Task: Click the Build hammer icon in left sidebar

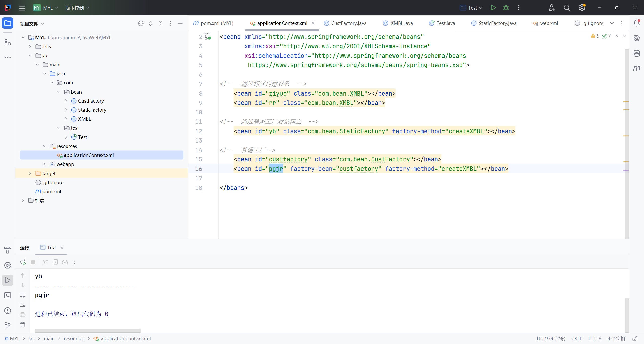Action: 8,250
